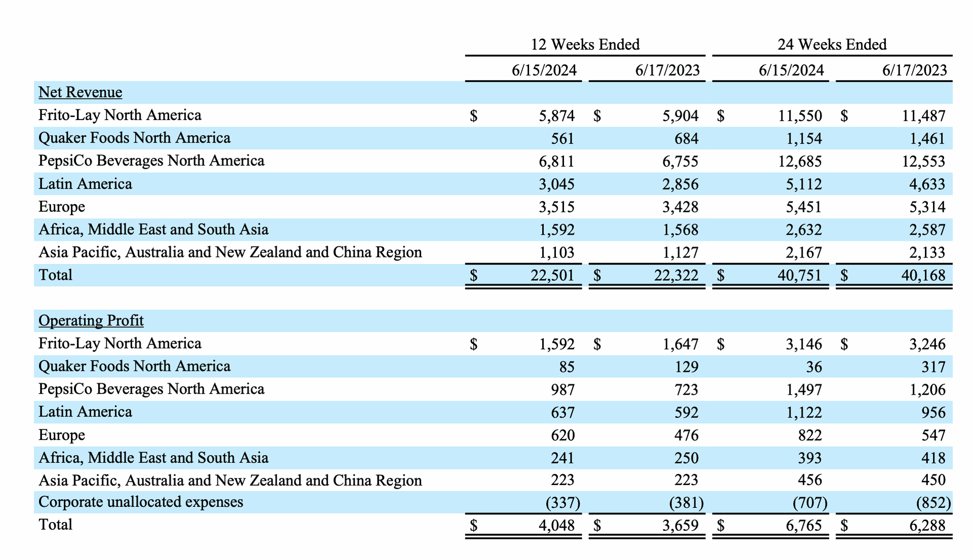This screenshot has height=560, width=973.
Task: Click Europe revenue value 5,451
Action: (803, 207)
